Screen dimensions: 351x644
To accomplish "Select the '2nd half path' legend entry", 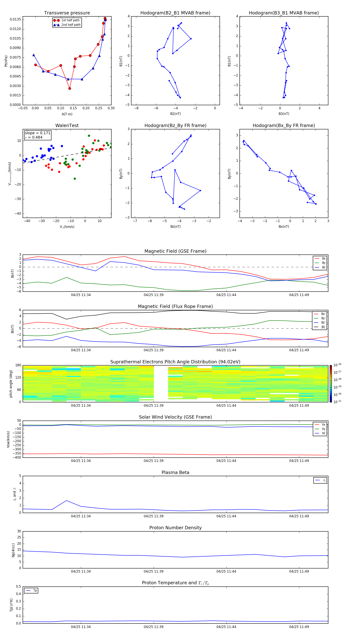I will point(67,25).
